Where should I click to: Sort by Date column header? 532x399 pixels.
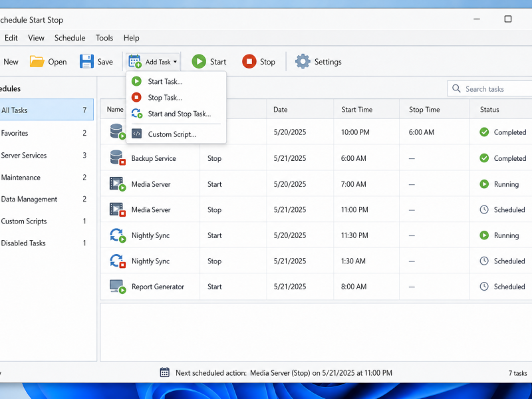coord(280,109)
